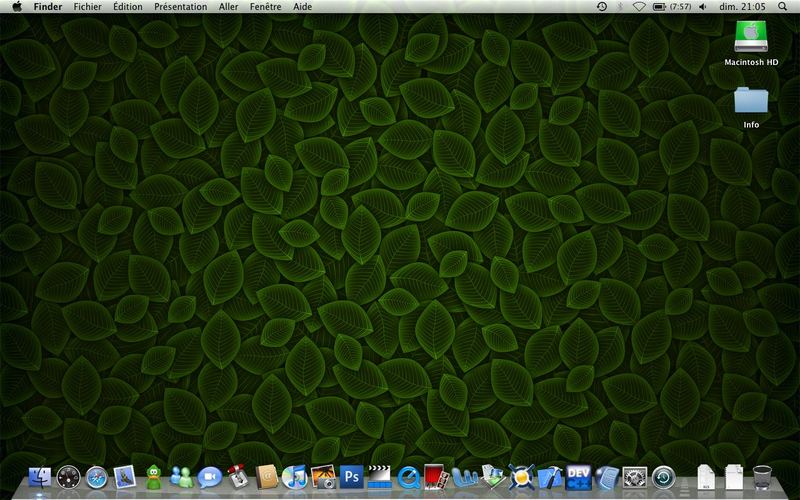This screenshot has width=800, height=500.
Task: Open System Preferences from the dock
Action: 635,477
